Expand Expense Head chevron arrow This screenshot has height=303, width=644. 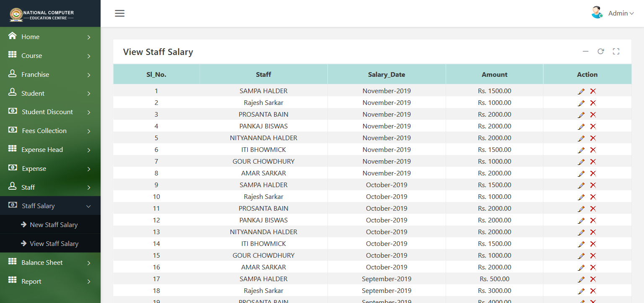[88, 150]
